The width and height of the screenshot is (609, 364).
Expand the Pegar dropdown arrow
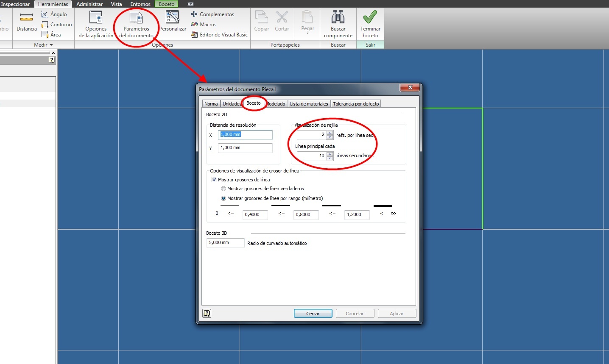308,33
